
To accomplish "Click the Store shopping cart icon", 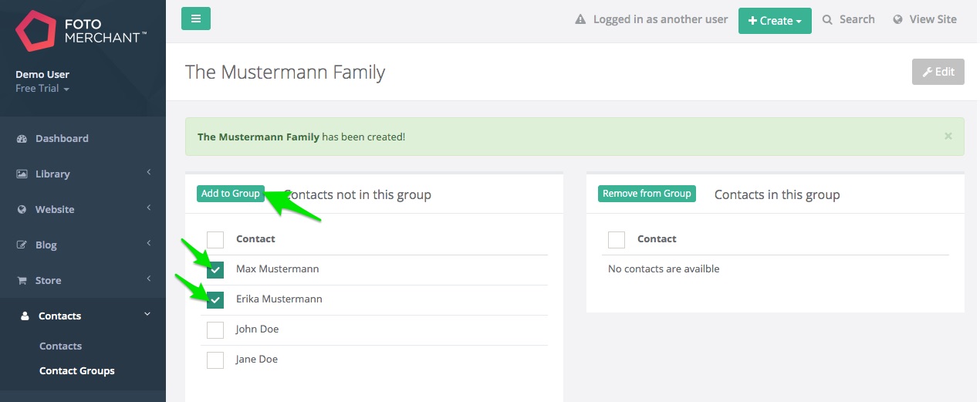I will click(x=22, y=281).
